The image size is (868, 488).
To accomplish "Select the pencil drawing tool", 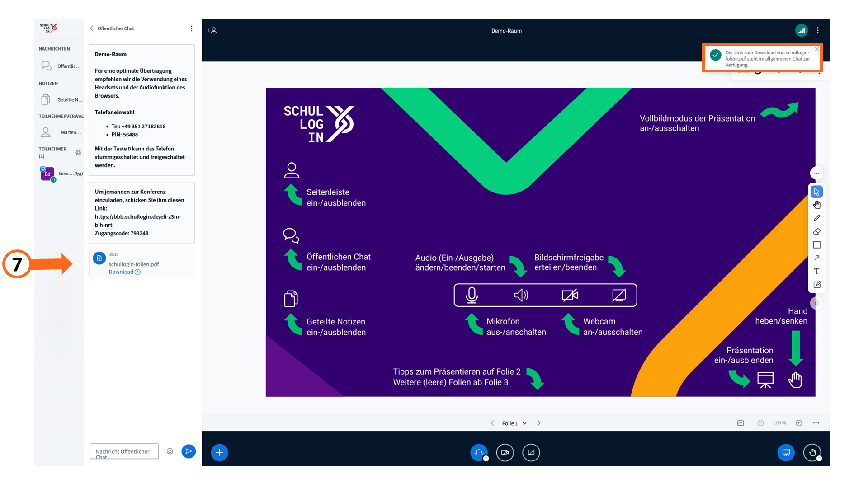I will coord(816,218).
